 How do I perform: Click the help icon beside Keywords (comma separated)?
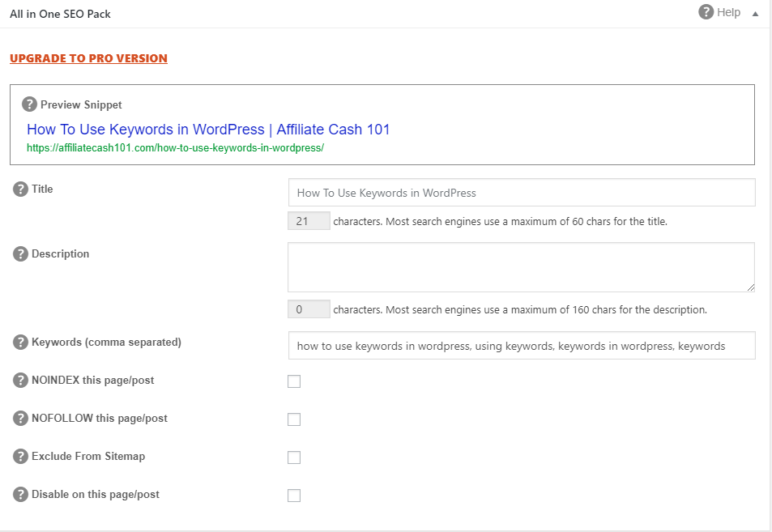[20, 342]
